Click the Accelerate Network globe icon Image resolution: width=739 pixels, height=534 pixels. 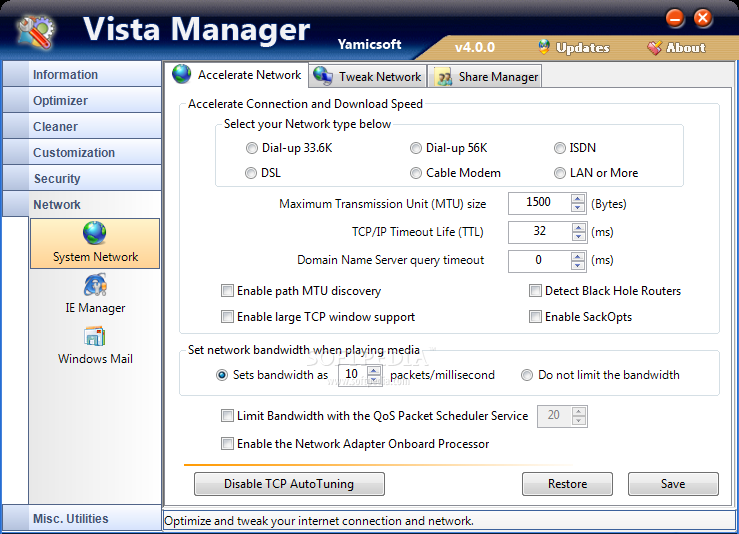point(181,74)
